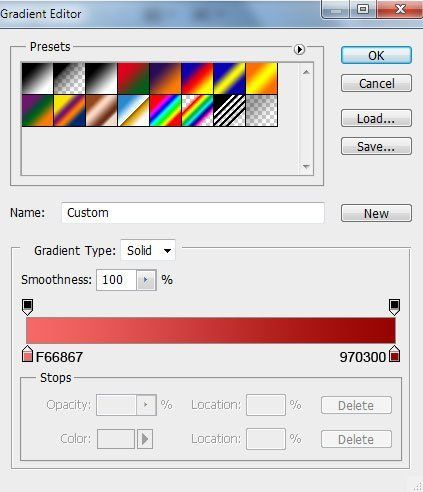423x492 pixels.
Task: Click the presets scrollbar down arrow
Action: coord(306,166)
